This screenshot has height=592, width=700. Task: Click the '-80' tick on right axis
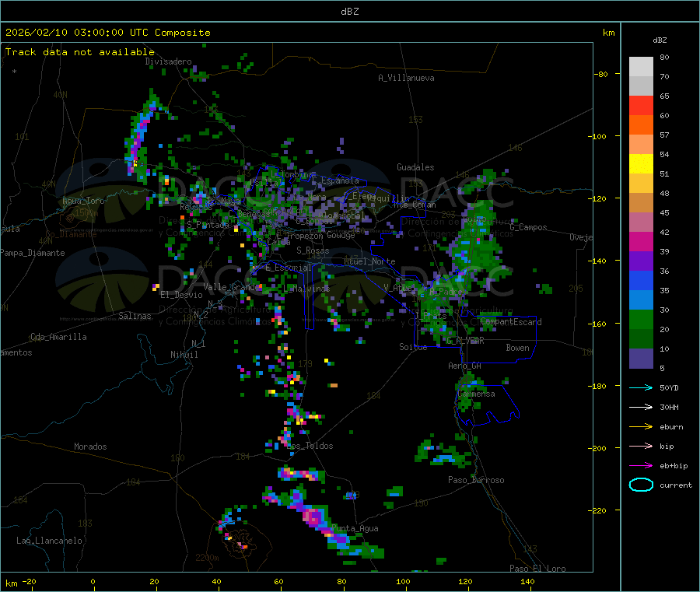click(x=601, y=74)
